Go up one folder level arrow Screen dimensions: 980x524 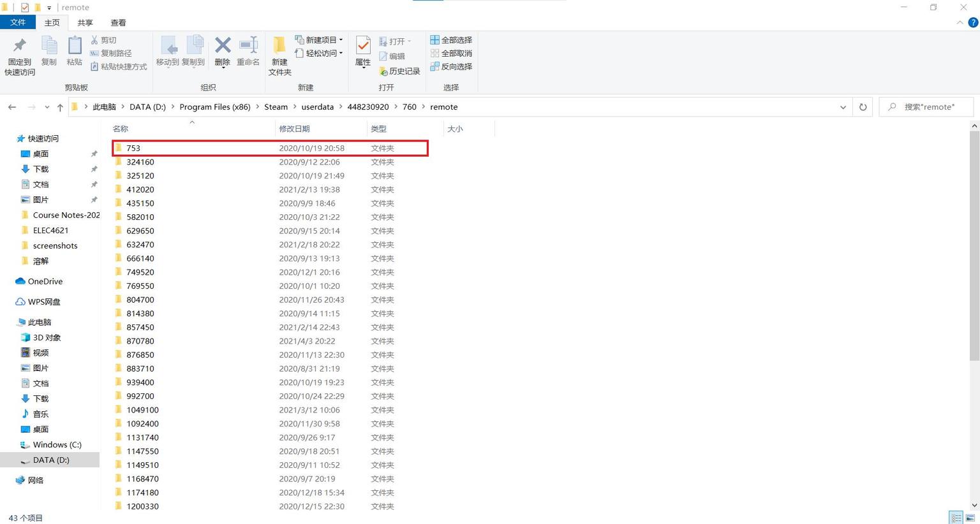(60, 107)
